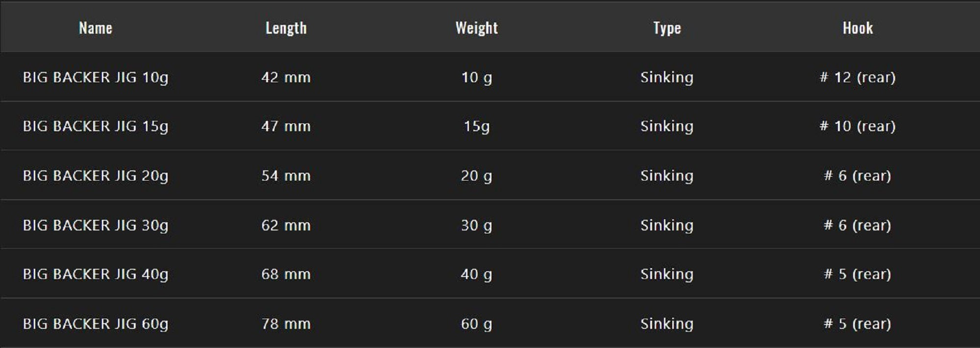Select BIG BACKER JIG 15g name cell
Viewport: 980px width, 348px height.
click(96, 126)
